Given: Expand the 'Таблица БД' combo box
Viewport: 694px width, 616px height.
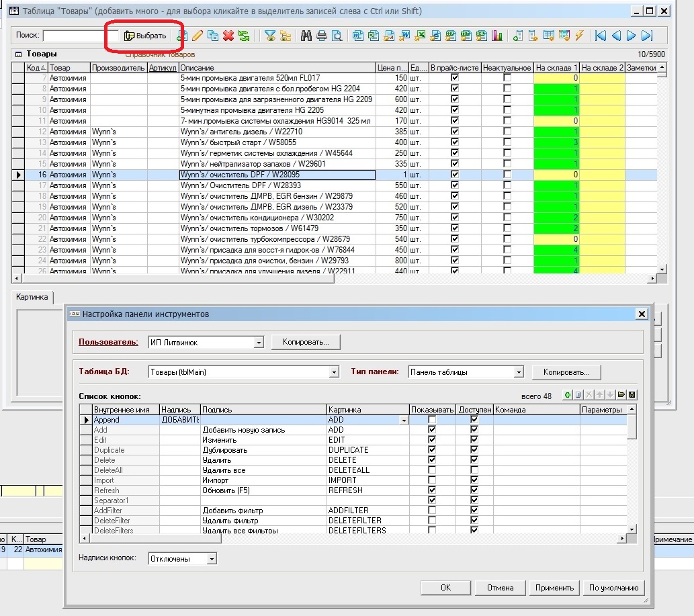Looking at the screenshot, I should [334, 372].
